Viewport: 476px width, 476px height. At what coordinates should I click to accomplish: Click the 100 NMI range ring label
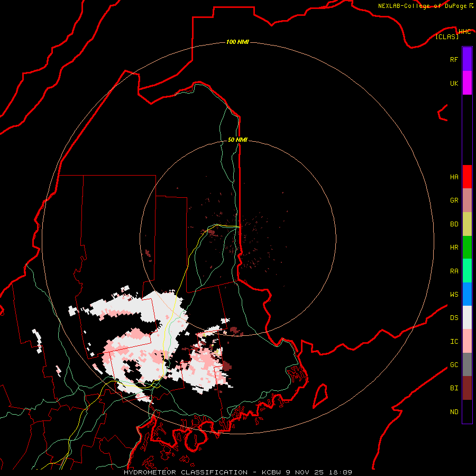[x=237, y=42]
